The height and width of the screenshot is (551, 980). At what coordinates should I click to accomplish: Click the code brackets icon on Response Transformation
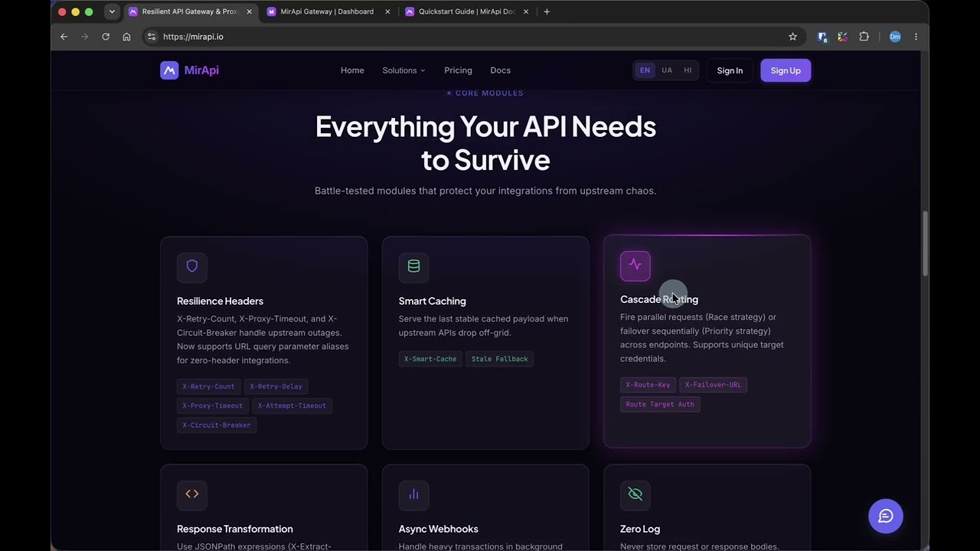(x=192, y=494)
